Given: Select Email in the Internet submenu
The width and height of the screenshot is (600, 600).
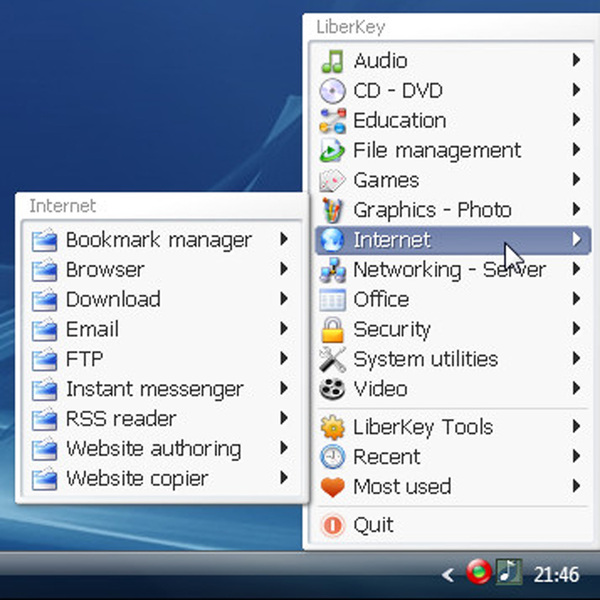Looking at the screenshot, I should [x=162, y=329].
